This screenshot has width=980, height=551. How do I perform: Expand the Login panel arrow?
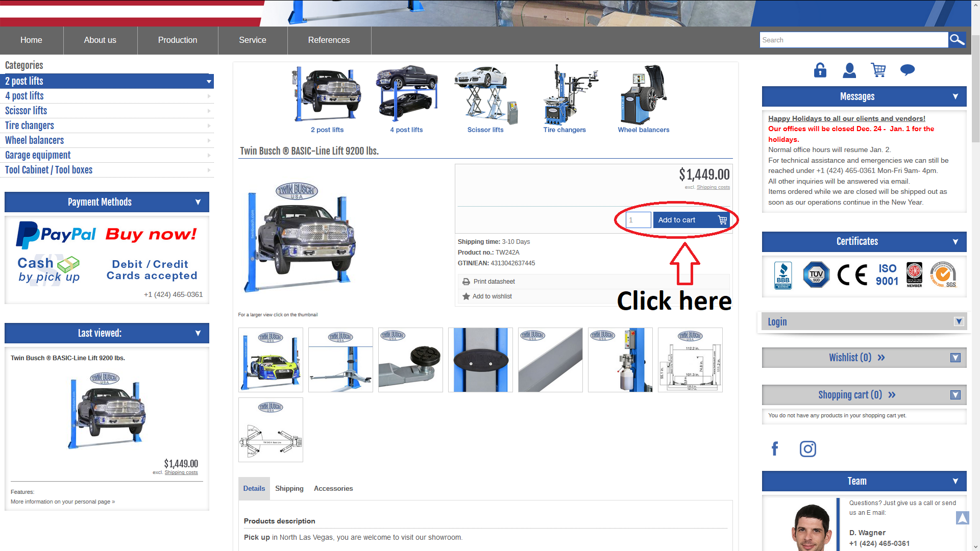pos(959,321)
